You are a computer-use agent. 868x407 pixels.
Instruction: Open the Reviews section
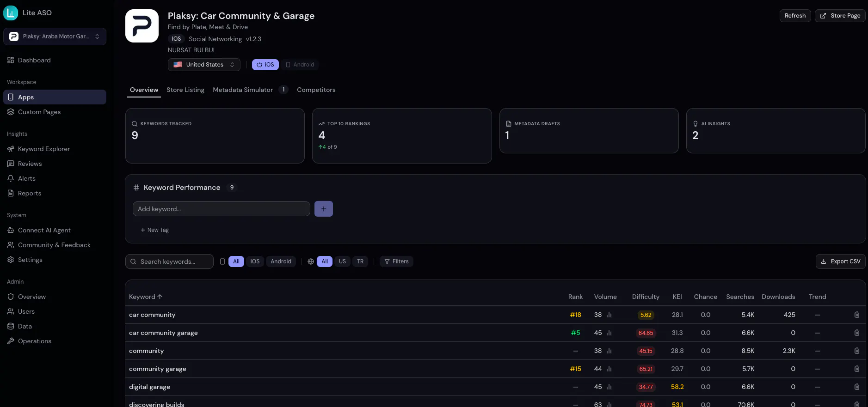pyautogui.click(x=55, y=164)
